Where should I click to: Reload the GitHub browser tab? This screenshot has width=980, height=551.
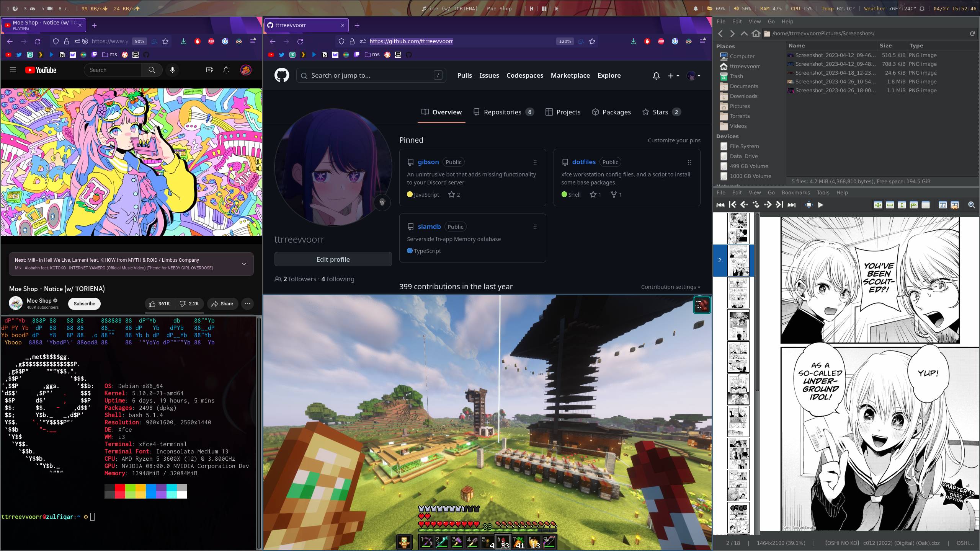click(300, 41)
